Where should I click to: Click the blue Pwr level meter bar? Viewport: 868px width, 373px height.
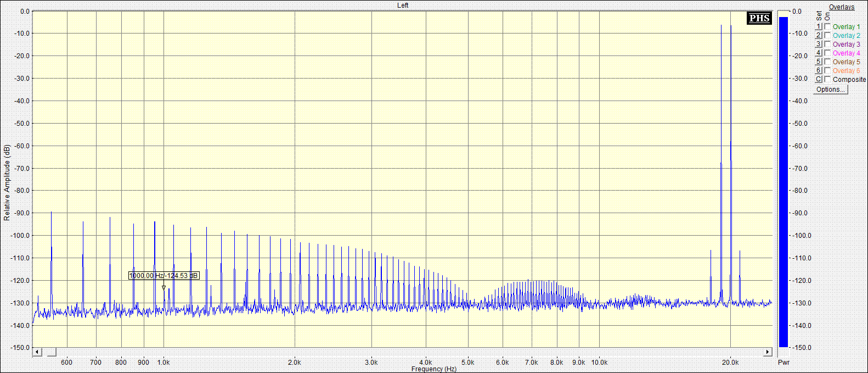click(x=784, y=182)
